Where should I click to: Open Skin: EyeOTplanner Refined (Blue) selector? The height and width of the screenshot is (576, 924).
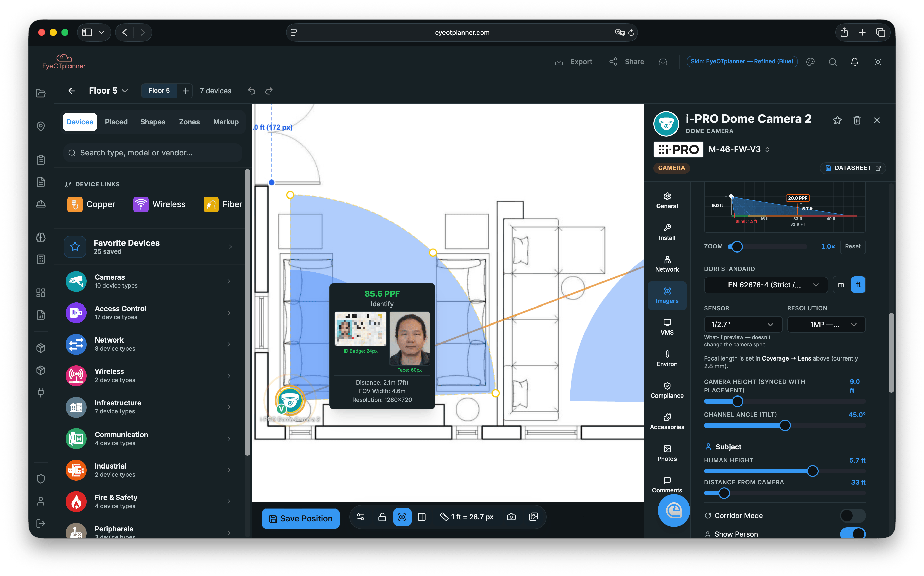tap(741, 61)
